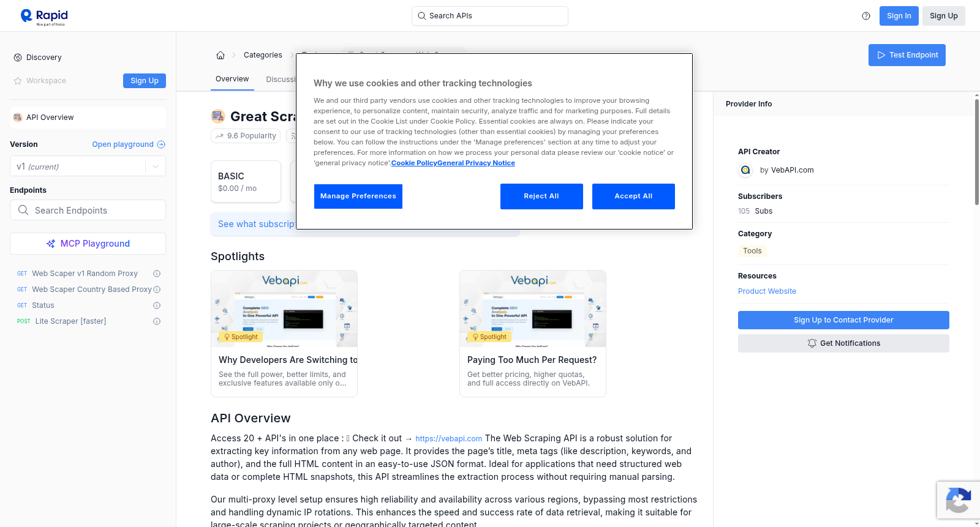Click info icon for Lite Scraper endpoint

click(x=157, y=321)
